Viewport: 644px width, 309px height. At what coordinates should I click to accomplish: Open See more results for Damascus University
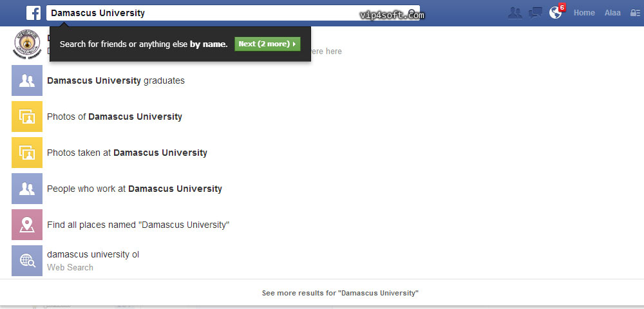click(340, 293)
